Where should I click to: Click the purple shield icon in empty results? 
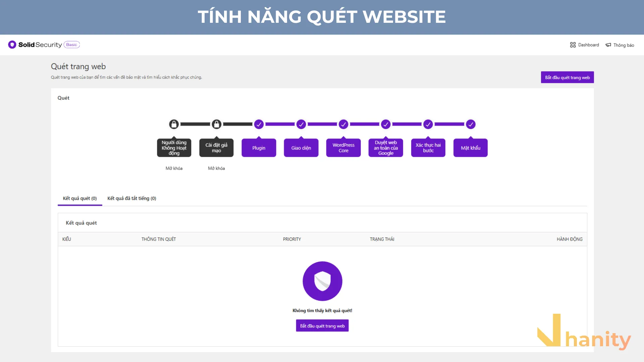[322, 281]
